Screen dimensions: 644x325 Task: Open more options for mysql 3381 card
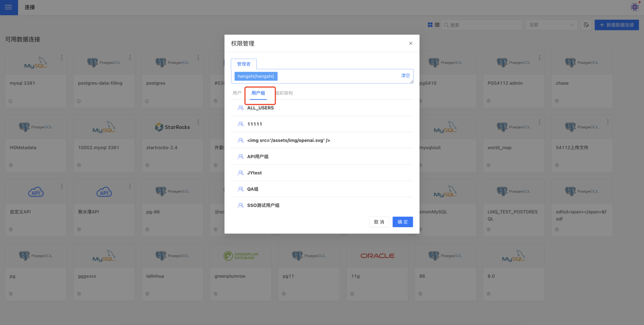(62, 58)
